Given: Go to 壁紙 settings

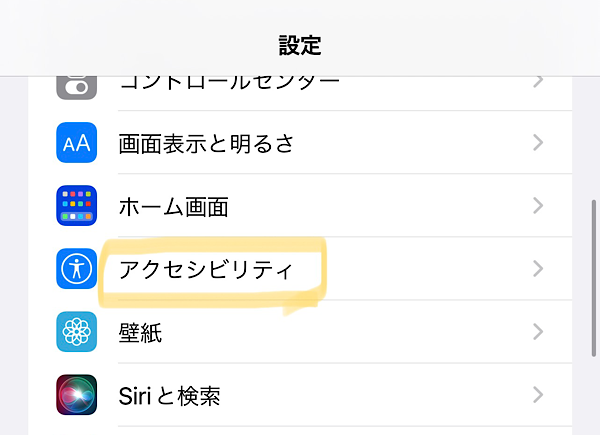Looking at the screenshot, I should [140, 332].
